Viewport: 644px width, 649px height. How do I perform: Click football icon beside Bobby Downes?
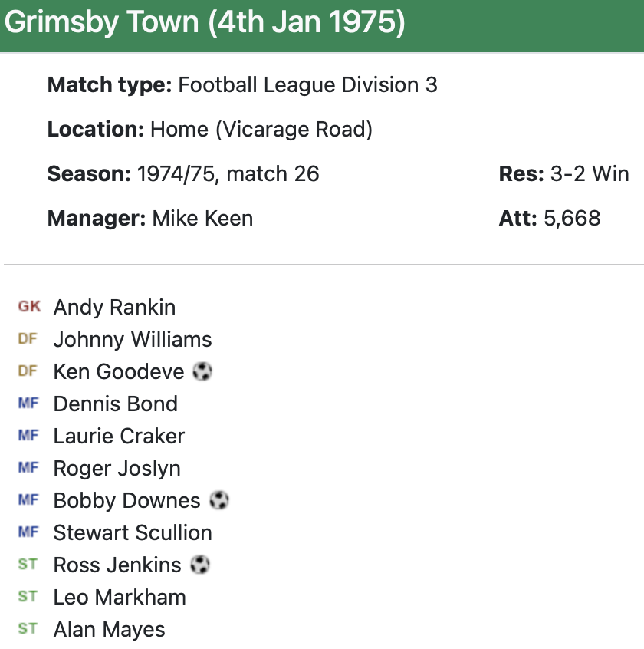pyautogui.click(x=219, y=501)
